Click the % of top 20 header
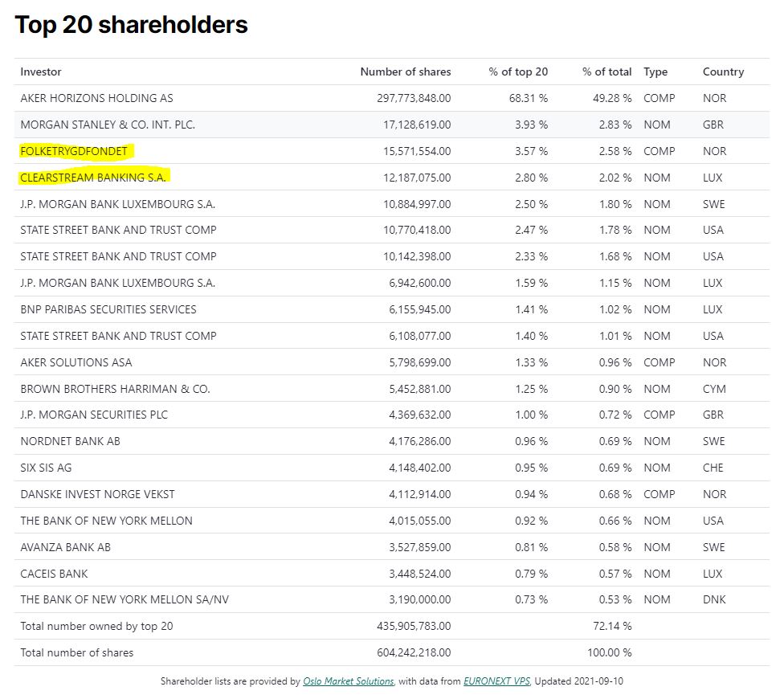The image size is (784, 699). click(517, 72)
